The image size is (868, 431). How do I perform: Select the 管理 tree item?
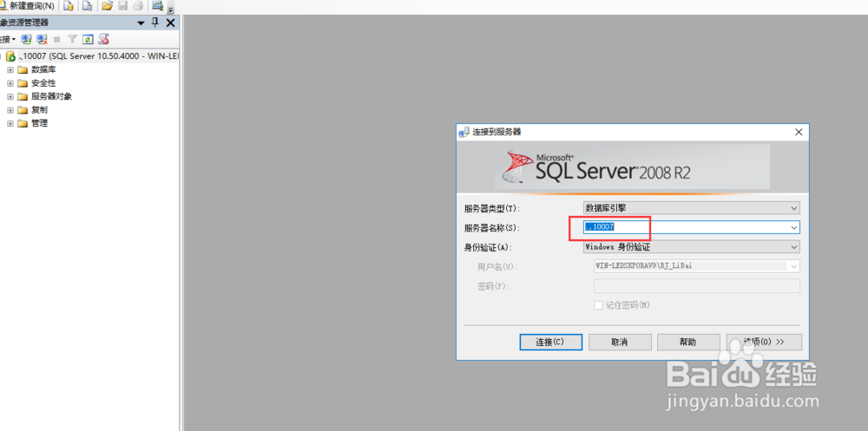pos(39,123)
